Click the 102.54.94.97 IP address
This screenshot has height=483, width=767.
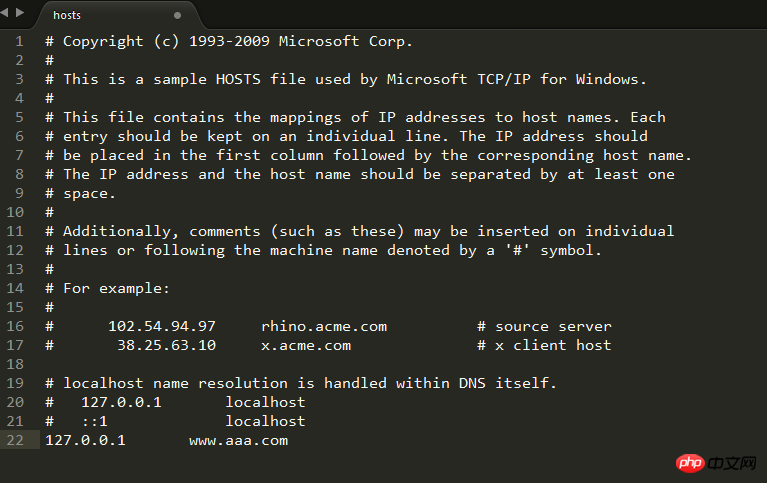[161, 326]
